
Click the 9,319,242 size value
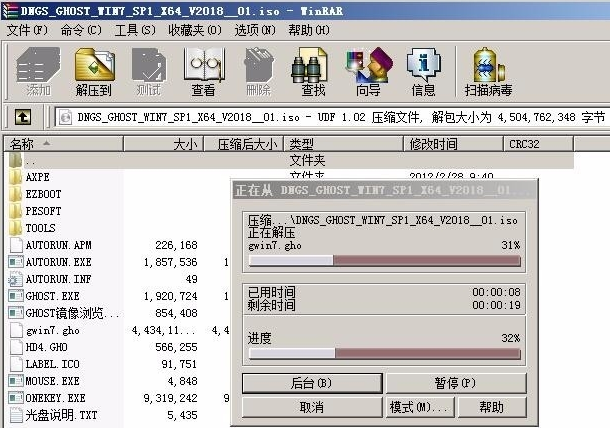point(170,398)
